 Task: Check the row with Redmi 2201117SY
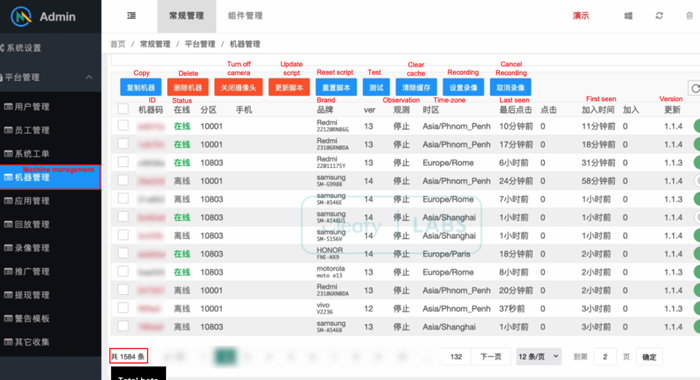(123, 162)
